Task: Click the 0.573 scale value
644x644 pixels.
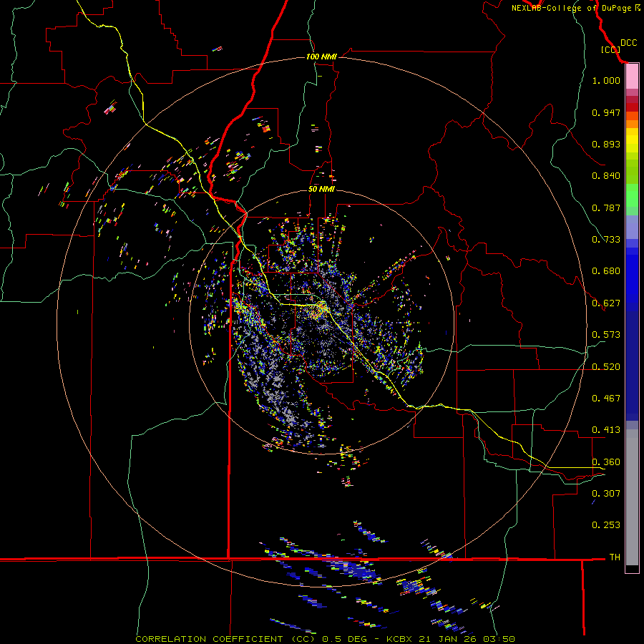Action: coord(606,335)
